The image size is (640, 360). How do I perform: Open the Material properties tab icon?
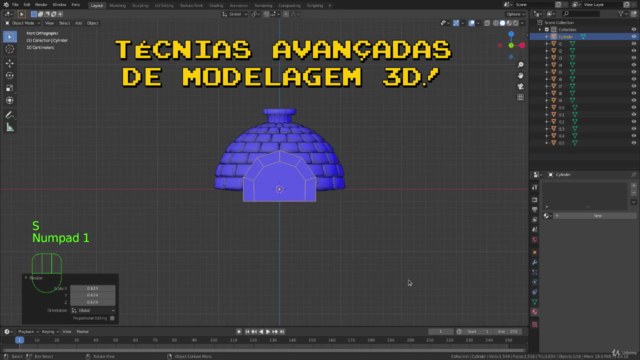535,312
